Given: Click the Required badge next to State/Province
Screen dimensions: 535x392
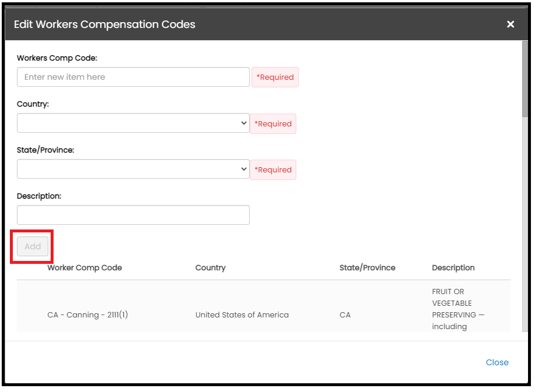Looking at the screenshot, I should tap(273, 169).
